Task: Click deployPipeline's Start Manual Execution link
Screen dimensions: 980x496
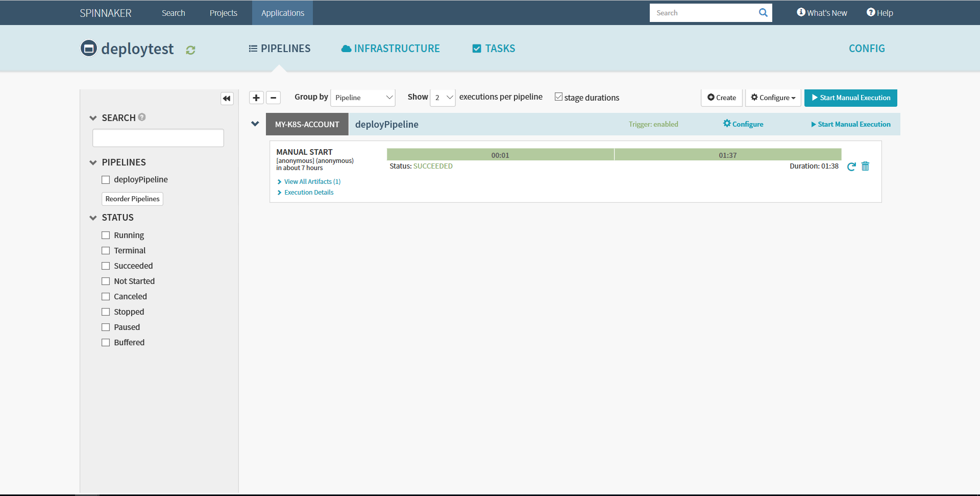Action: (851, 124)
